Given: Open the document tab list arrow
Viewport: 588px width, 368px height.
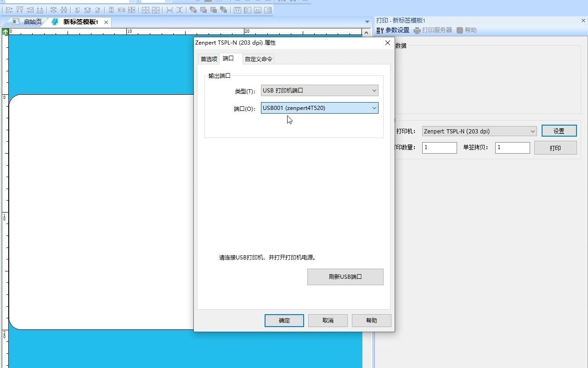Looking at the screenshot, I should tap(367, 22).
